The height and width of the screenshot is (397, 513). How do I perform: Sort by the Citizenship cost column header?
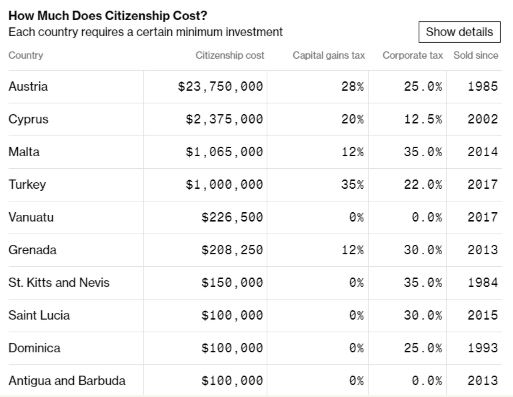(230, 55)
